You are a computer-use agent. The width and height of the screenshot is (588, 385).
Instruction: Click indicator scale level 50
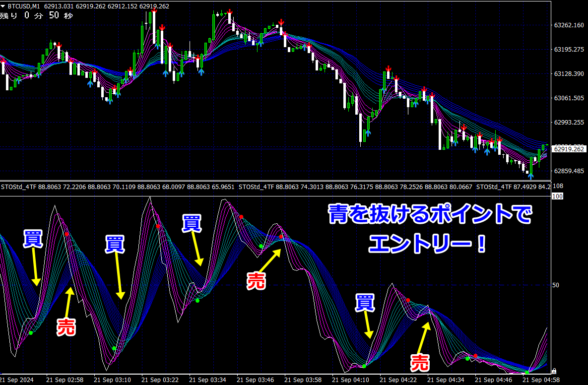click(555, 285)
